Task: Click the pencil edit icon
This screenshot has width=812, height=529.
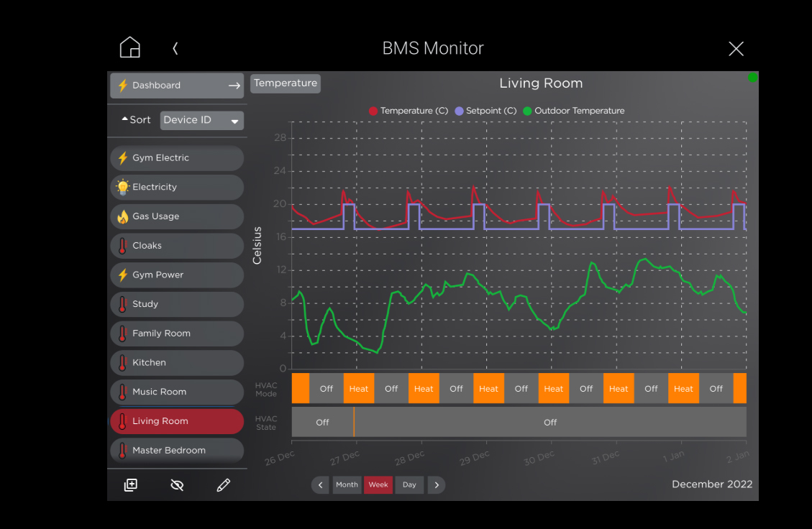Action: point(223,485)
